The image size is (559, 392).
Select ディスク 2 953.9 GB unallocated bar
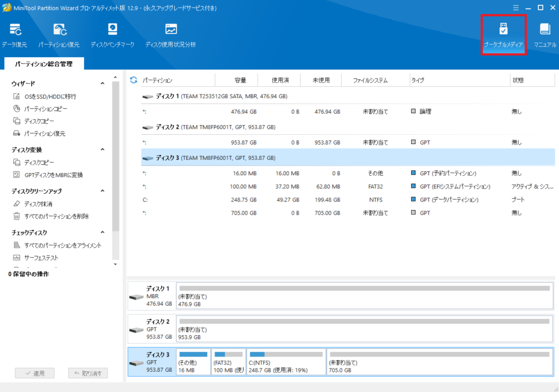(x=364, y=329)
